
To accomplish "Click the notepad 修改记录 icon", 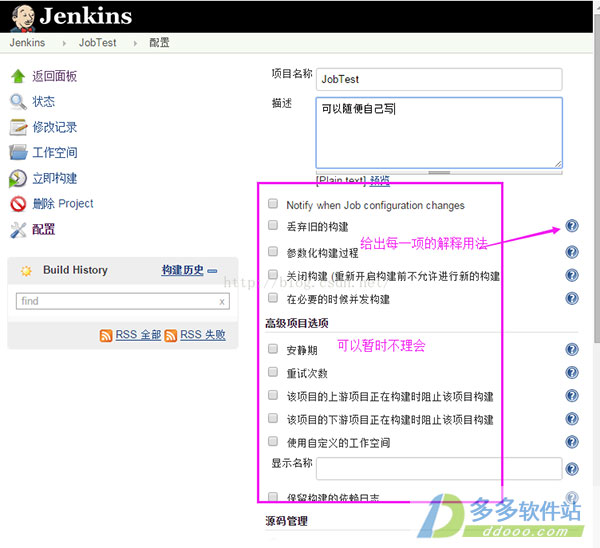I will tap(18, 127).
